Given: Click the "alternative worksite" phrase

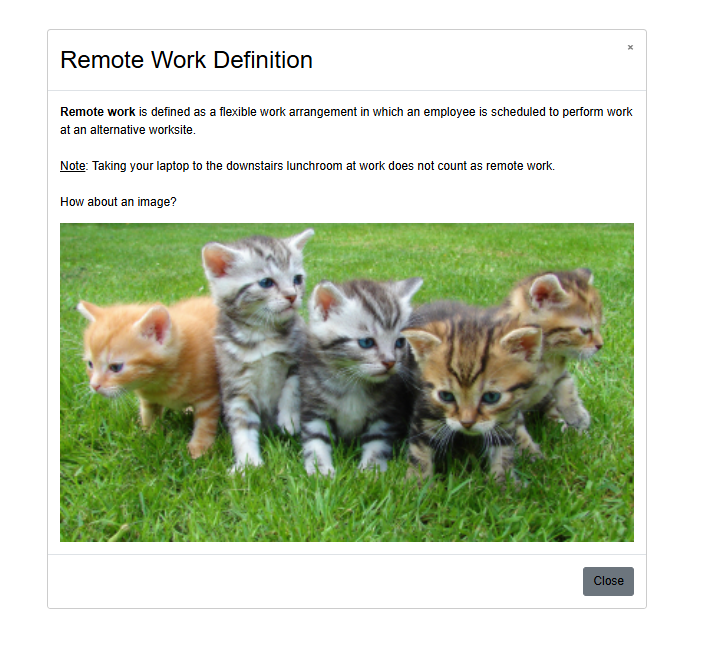Looking at the screenshot, I should pyautogui.click(x=143, y=130).
